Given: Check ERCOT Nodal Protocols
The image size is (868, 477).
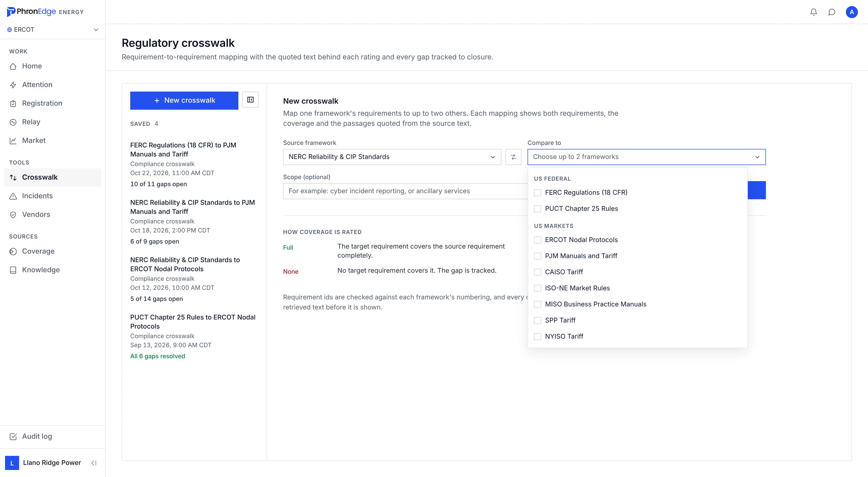Looking at the screenshot, I should [537, 240].
